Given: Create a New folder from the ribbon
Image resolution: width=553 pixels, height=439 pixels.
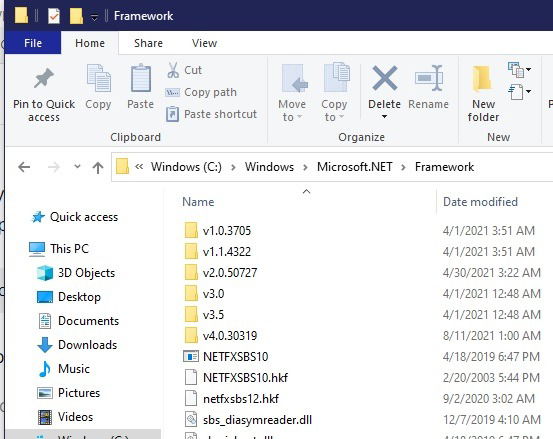Looking at the screenshot, I should (x=482, y=92).
